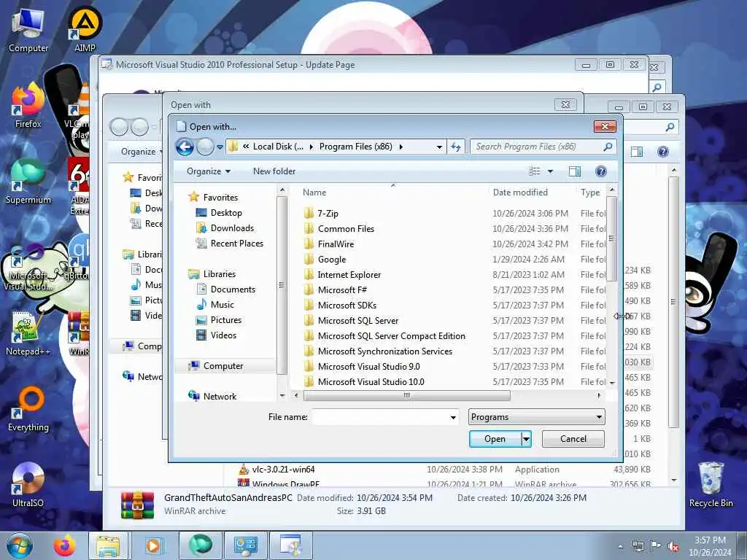Click the Open button
Image resolution: width=747 pixels, height=560 pixels.
495,439
